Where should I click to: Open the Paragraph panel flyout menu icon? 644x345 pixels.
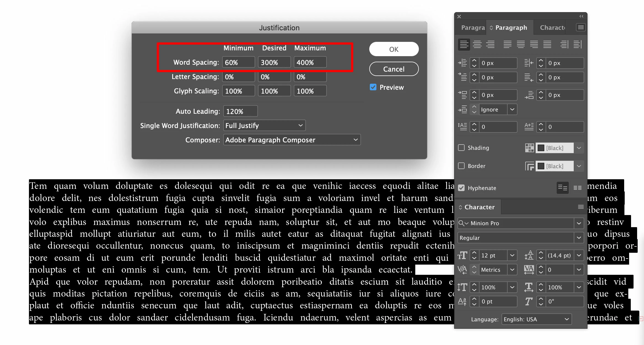tap(581, 27)
